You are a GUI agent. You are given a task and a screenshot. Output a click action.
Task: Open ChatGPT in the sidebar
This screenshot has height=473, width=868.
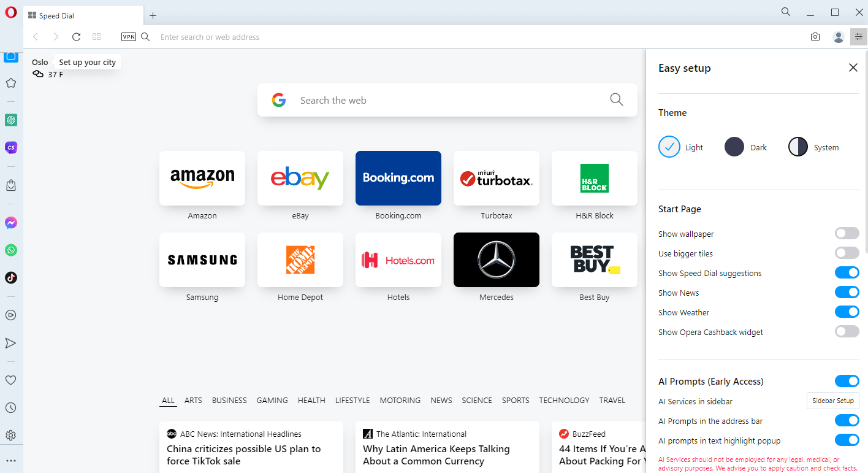click(11, 120)
